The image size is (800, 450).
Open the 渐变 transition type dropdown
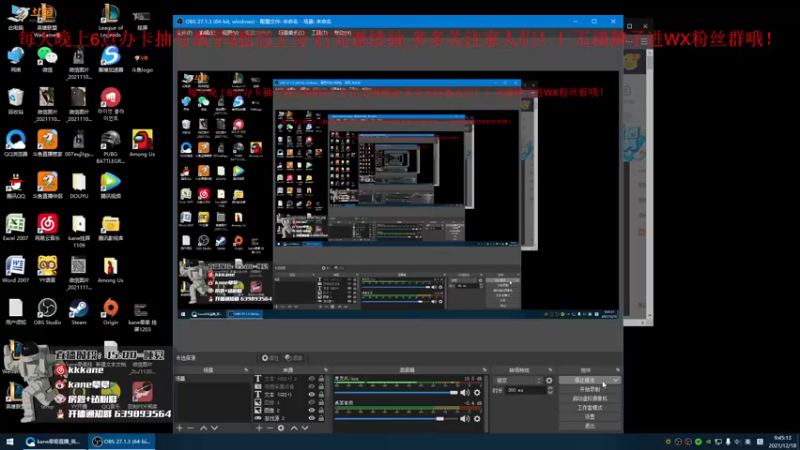(518, 380)
